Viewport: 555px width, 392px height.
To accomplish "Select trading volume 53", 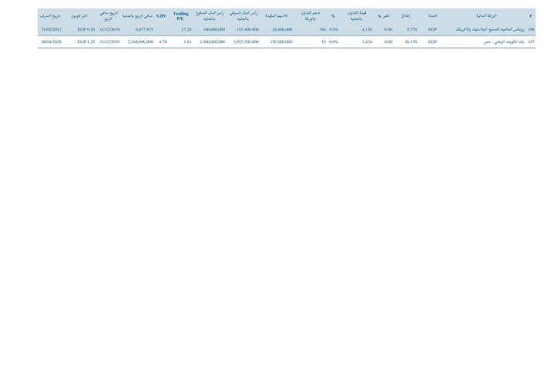I will pyautogui.click(x=324, y=42).
